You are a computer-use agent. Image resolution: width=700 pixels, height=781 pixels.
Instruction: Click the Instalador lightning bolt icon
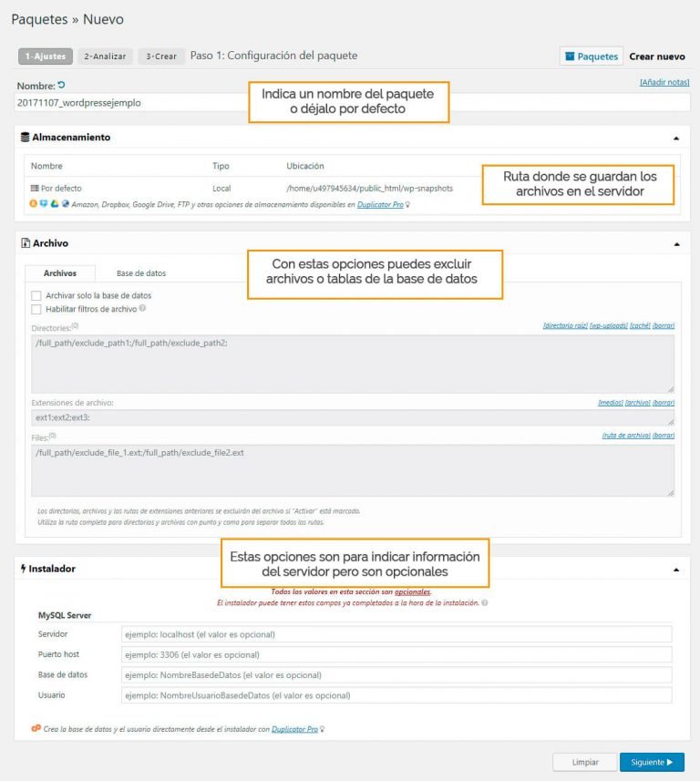point(24,569)
